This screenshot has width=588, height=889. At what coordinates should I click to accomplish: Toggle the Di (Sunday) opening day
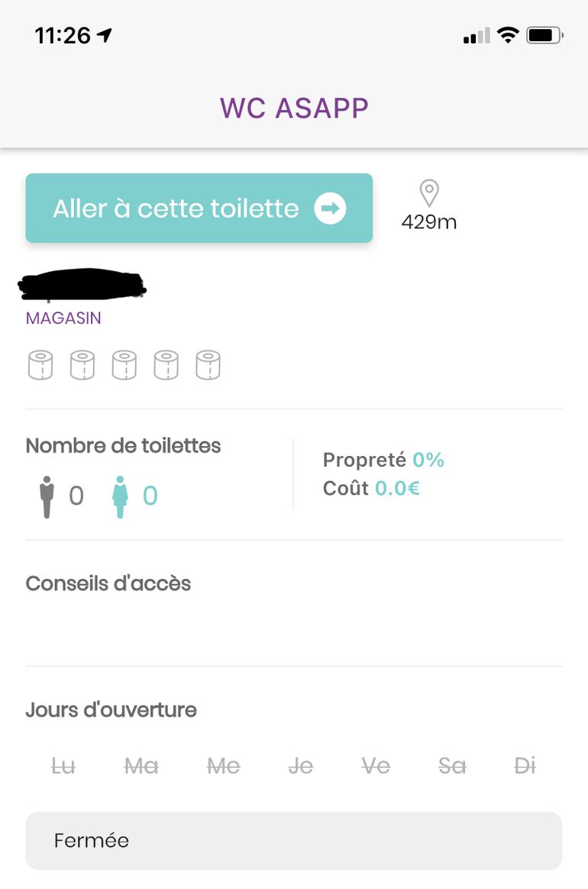click(525, 765)
